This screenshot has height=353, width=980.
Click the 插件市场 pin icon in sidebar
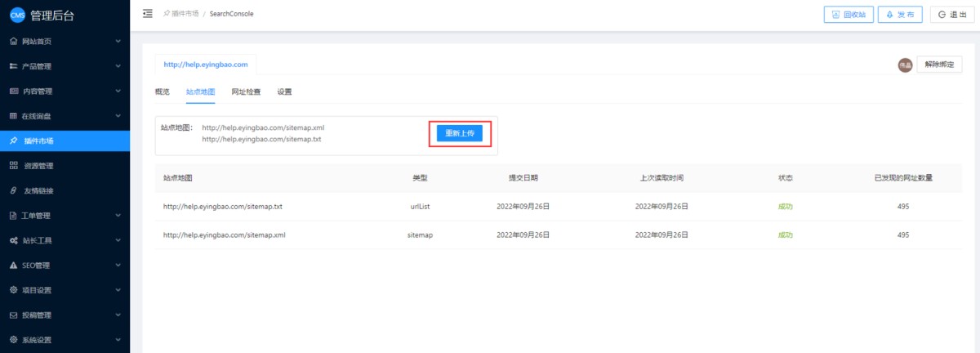13,141
